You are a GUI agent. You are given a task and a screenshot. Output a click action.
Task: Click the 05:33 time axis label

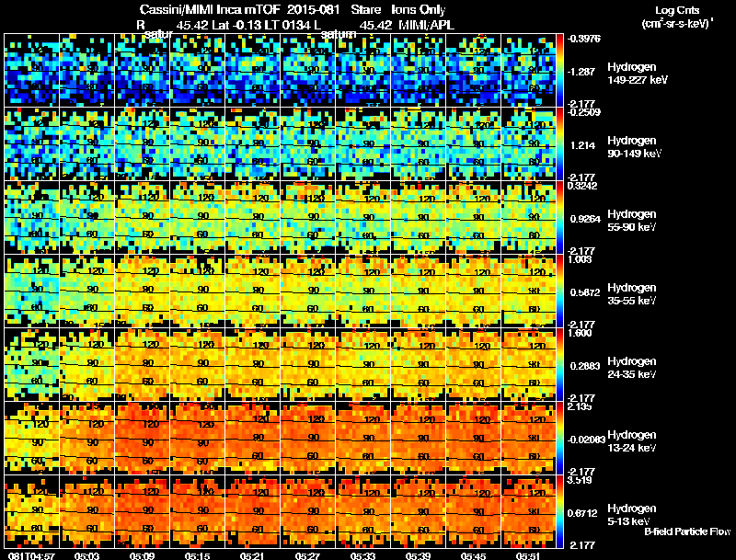pyautogui.click(x=362, y=555)
